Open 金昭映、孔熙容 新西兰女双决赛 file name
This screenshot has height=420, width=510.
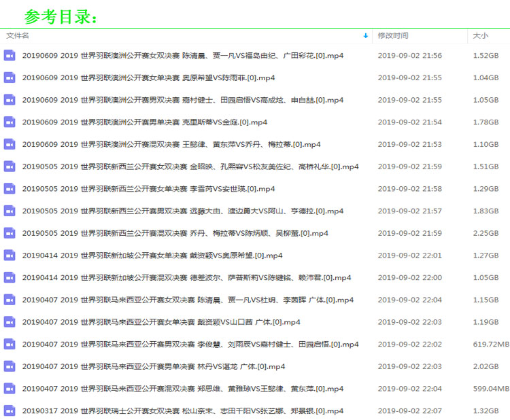pyautogui.click(x=190, y=167)
